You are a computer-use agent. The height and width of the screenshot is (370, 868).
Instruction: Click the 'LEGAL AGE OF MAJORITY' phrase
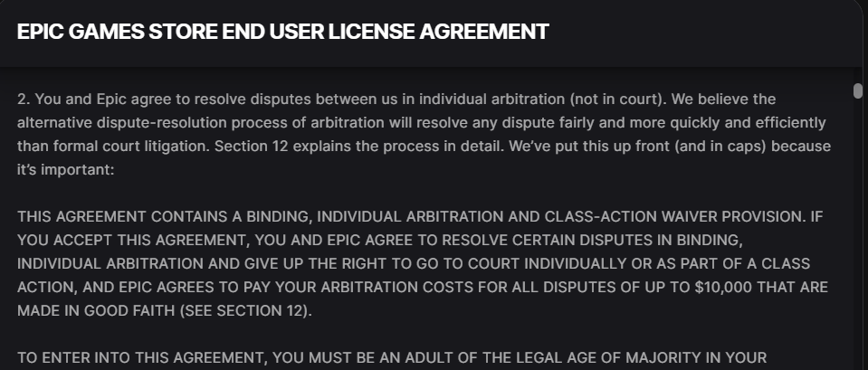(x=596, y=358)
